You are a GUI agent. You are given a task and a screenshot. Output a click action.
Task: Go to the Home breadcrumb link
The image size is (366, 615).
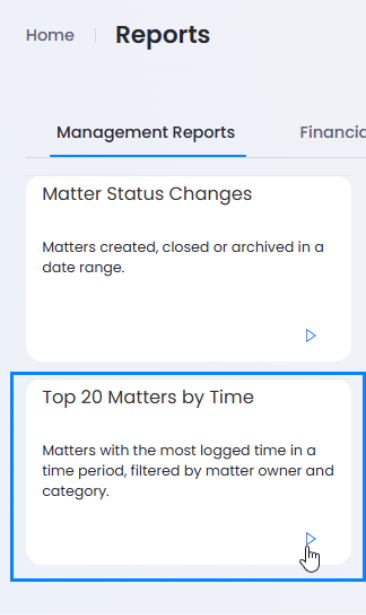coord(50,35)
